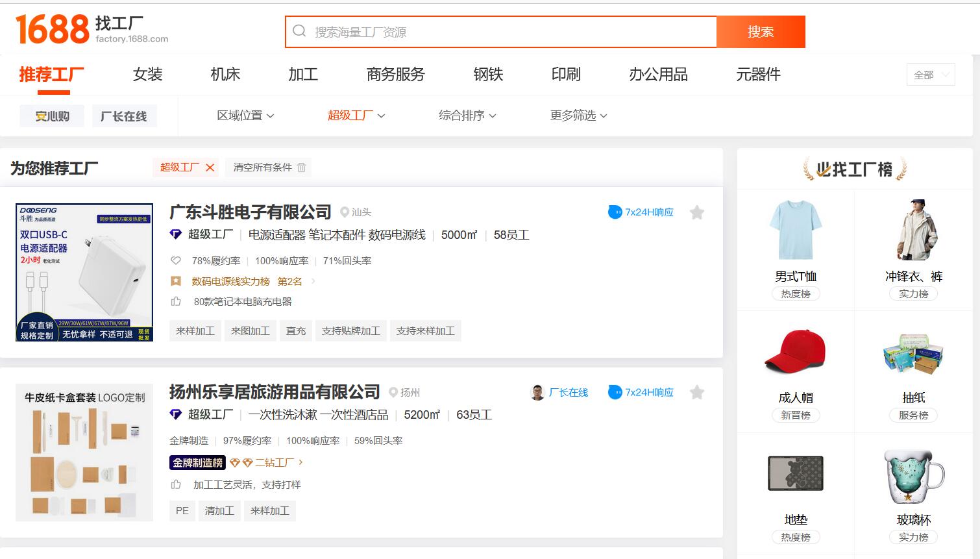The width and height of the screenshot is (980, 559).
Task: Click the 来样加工 tag under 广东斗胜
Action: point(195,331)
